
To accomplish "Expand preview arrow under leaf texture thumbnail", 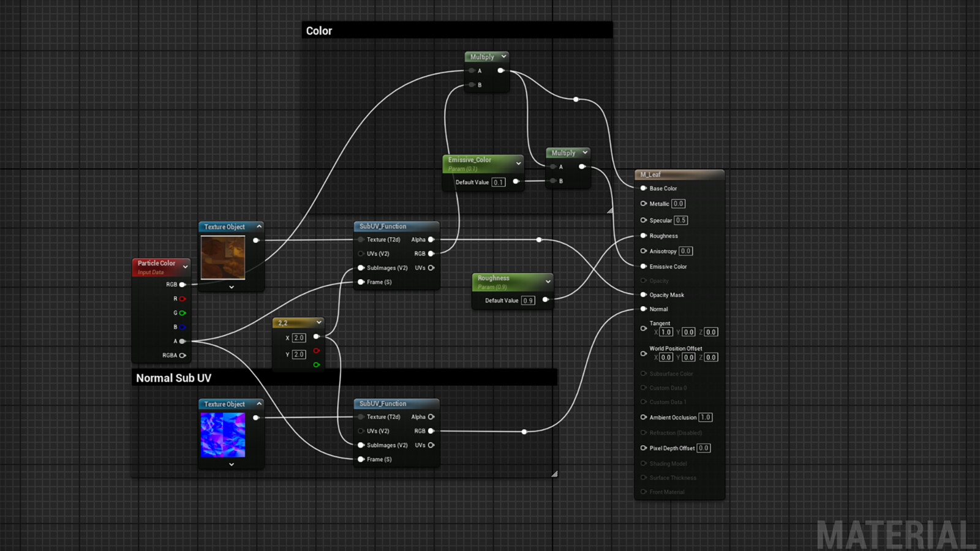I will point(232,287).
